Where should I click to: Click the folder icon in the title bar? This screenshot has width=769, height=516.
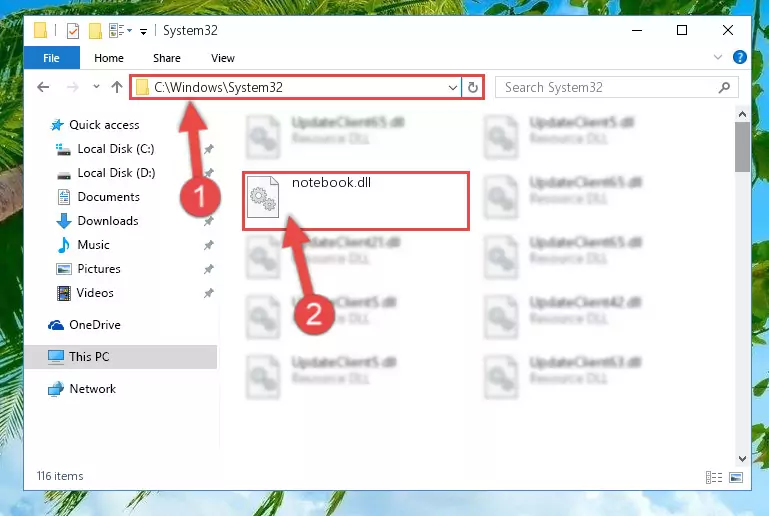point(41,30)
